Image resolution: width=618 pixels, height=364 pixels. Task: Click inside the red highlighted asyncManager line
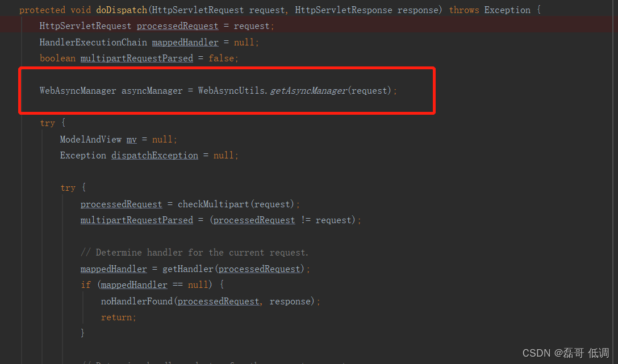point(227,90)
